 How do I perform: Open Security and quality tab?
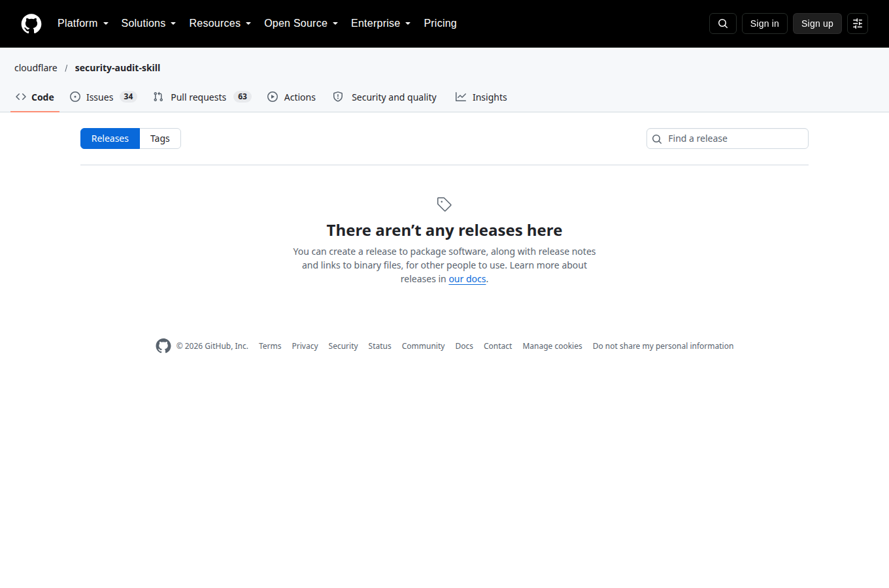click(x=384, y=97)
